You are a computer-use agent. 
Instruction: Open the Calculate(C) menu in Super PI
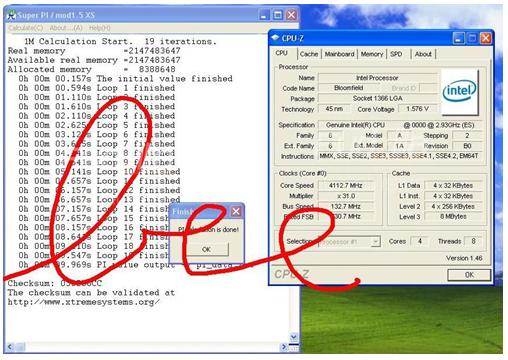[x=26, y=28]
